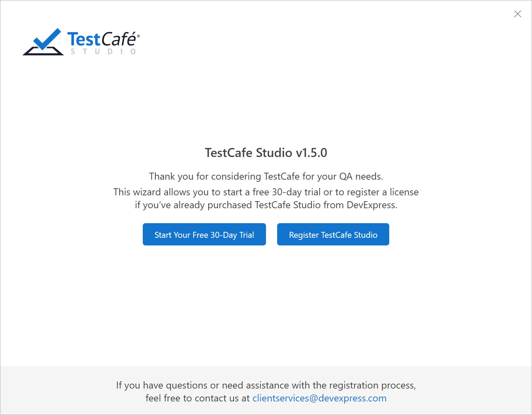Close the registration wizard window
532x415 pixels.
click(518, 14)
